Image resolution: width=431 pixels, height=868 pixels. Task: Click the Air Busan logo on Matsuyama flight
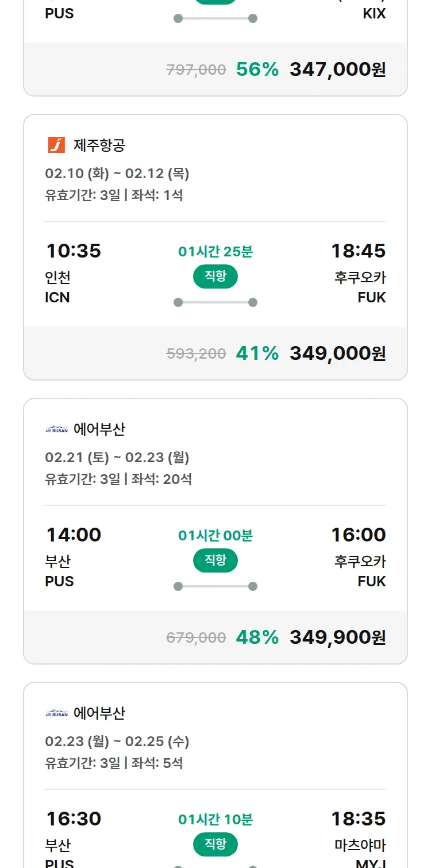pyautogui.click(x=56, y=713)
